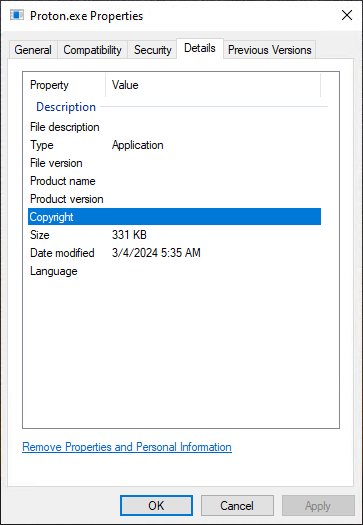Open the Previous Versions tab
Image resolution: width=363 pixels, height=525 pixels.
point(270,50)
